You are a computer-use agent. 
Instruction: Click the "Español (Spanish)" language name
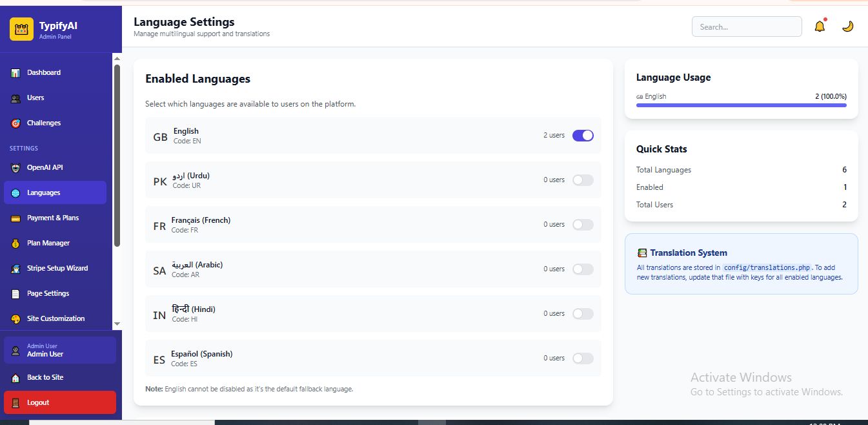tap(202, 354)
